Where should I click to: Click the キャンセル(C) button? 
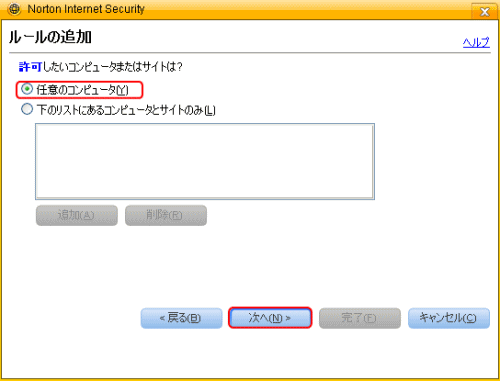point(449,318)
